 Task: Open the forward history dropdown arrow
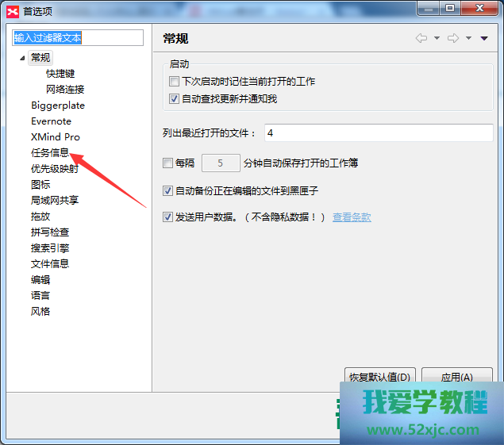[x=468, y=38]
